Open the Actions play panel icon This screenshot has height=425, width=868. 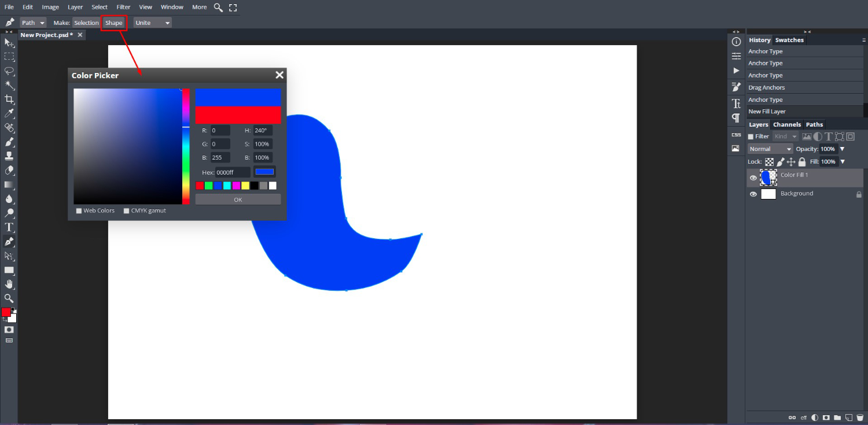[736, 71]
